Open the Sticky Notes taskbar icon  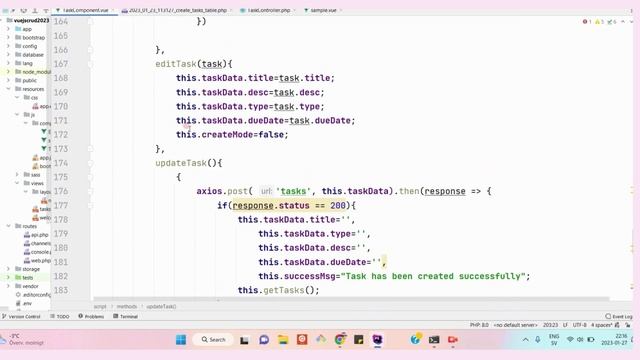[x=359, y=340]
